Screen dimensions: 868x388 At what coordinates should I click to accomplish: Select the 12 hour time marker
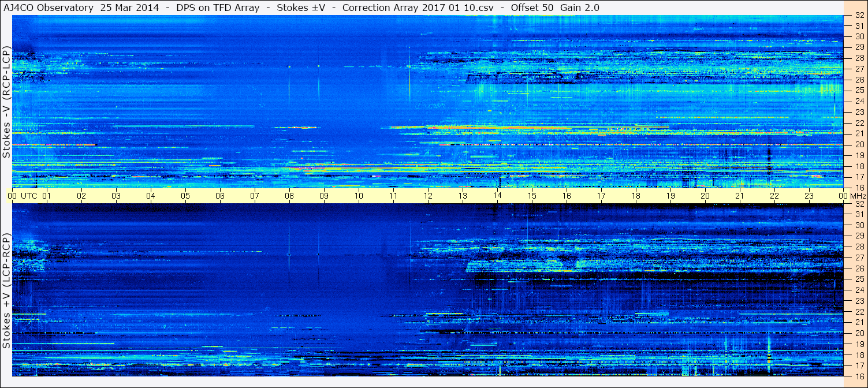click(428, 196)
